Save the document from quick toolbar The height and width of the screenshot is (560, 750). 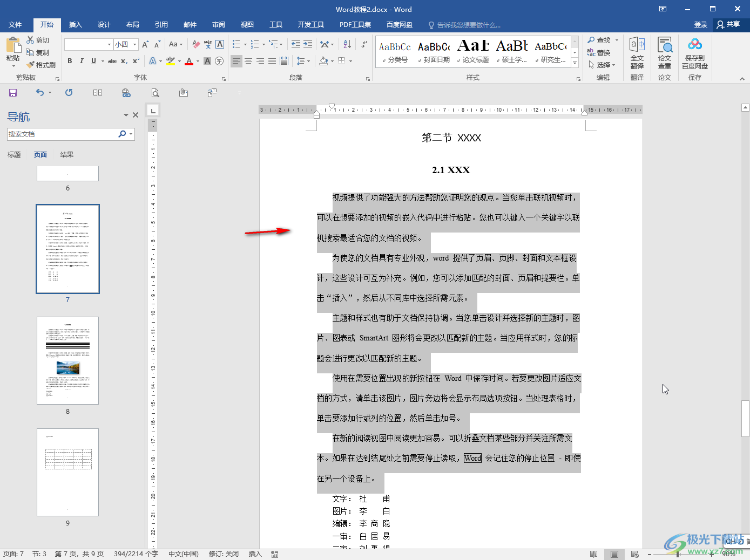(13, 93)
